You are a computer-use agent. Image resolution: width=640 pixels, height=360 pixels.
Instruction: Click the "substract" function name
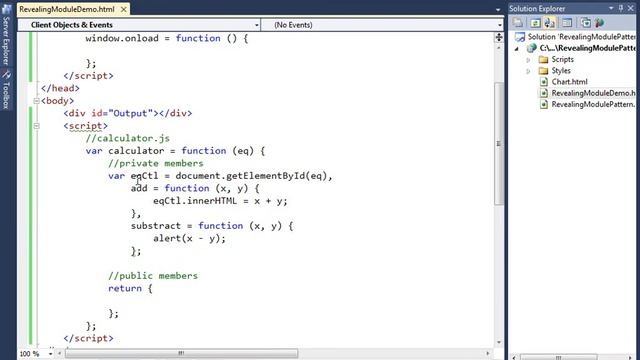(x=156, y=226)
